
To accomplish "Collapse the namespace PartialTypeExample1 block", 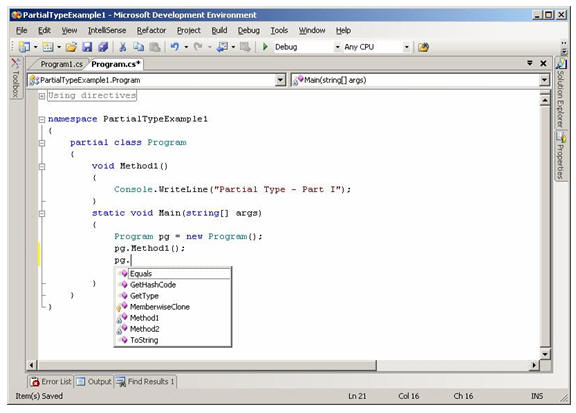I will tap(42, 119).
